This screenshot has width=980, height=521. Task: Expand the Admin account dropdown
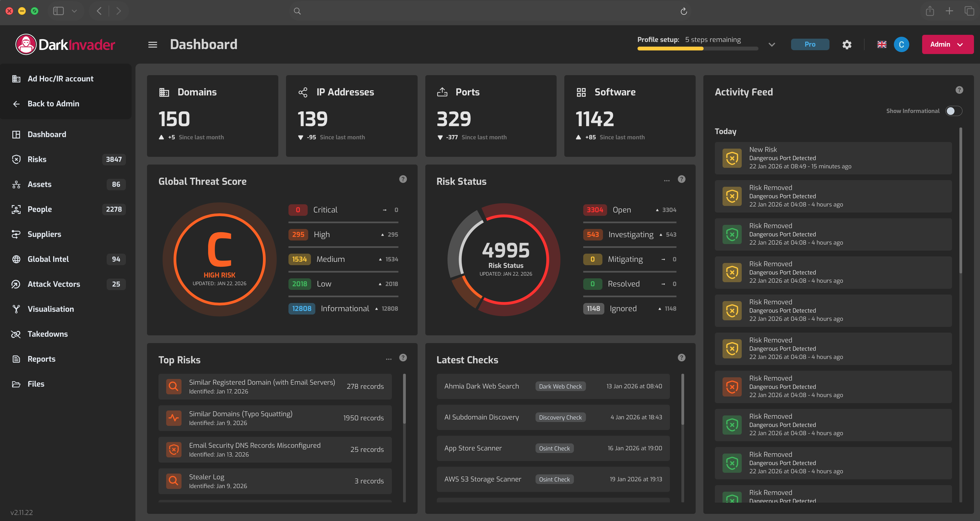[x=947, y=44]
